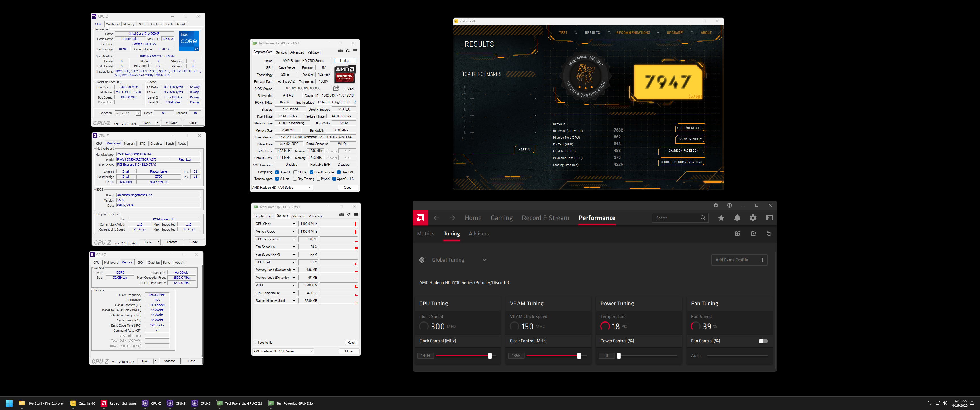The width and height of the screenshot is (980, 410).
Task: Open VDDC sensor dropdown arrow
Action: [x=294, y=285]
